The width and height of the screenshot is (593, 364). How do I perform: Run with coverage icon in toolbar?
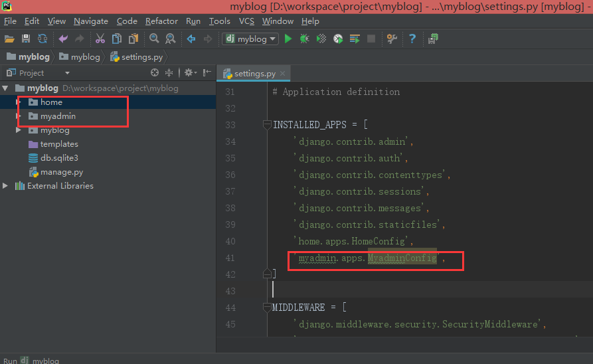pos(321,39)
